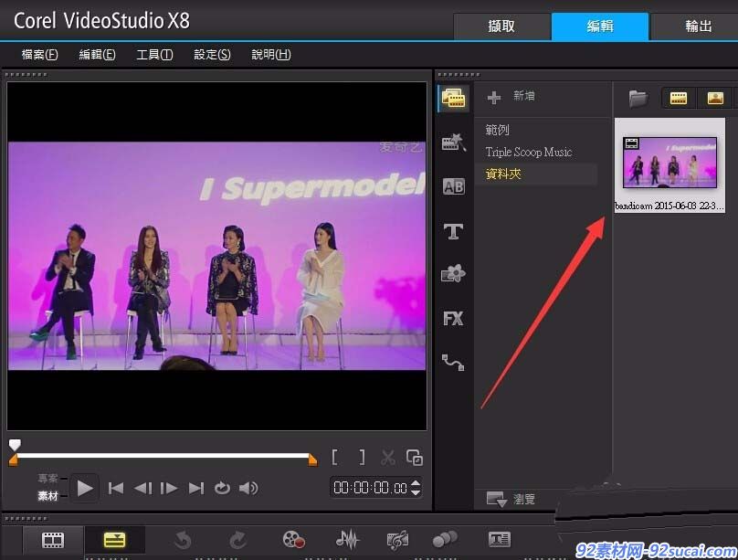This screenshot has width=738, height=560.
Task: Jump to the start of clip
Action: (x=116, y=489)
